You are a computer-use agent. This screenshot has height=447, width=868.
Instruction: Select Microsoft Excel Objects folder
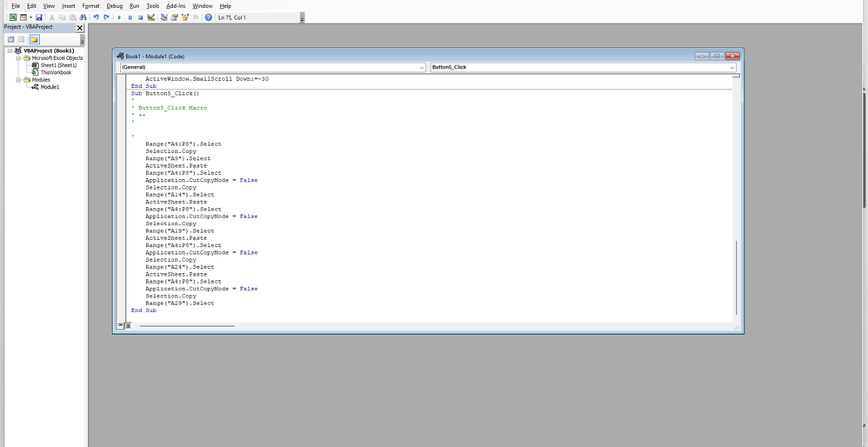(57, 58)
